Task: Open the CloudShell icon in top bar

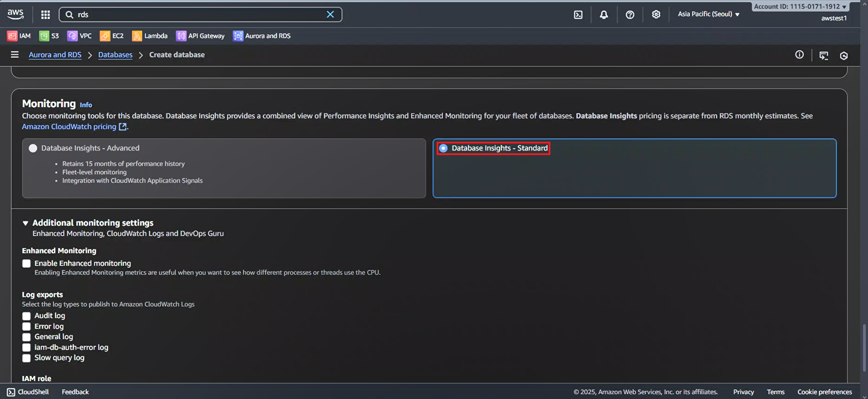Action: tap(578, 15)
